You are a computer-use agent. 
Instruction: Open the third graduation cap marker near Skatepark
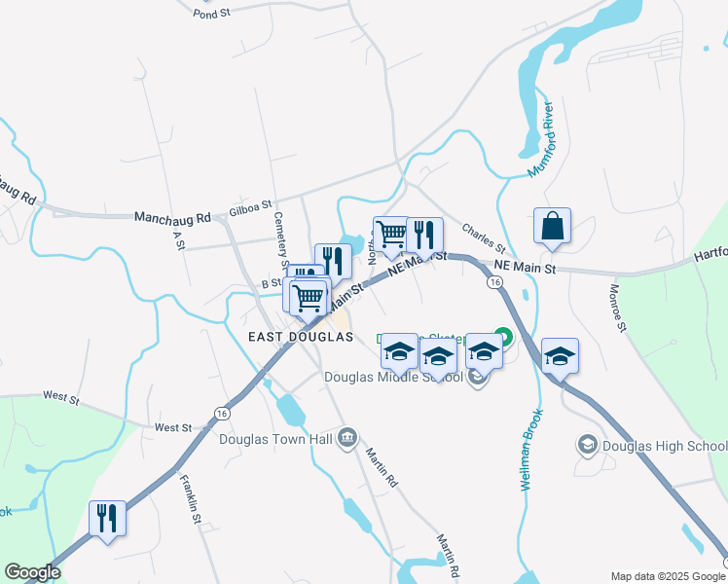484,352
